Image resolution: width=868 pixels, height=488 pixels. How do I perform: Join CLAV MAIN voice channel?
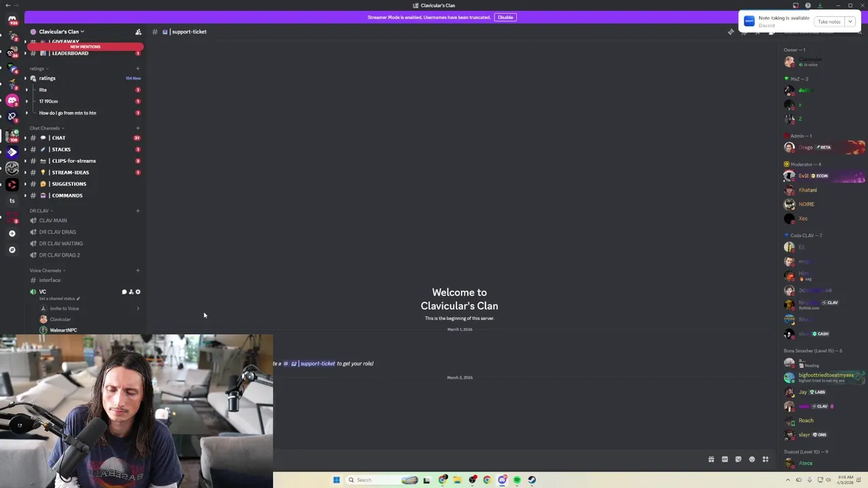click(85, 220)
